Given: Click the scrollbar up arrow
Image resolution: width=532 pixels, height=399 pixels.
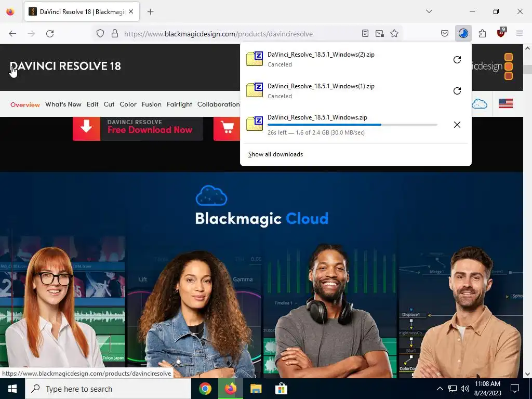Looking at the screenshot, I should click(x=528, y=48).
